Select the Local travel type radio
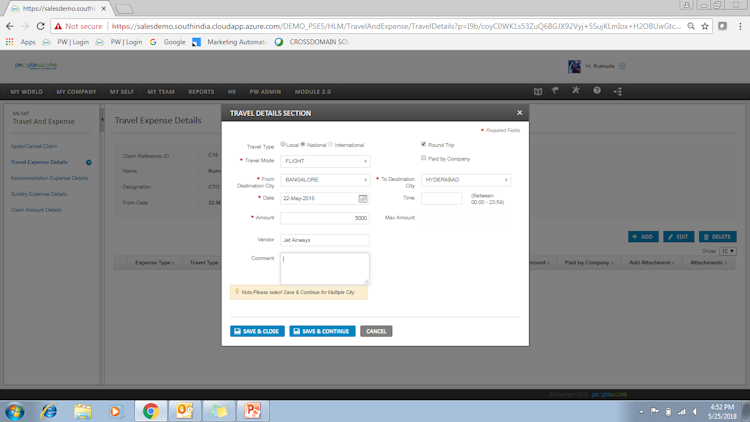Viewport: 750px width, 422px height. coord(283,144)
